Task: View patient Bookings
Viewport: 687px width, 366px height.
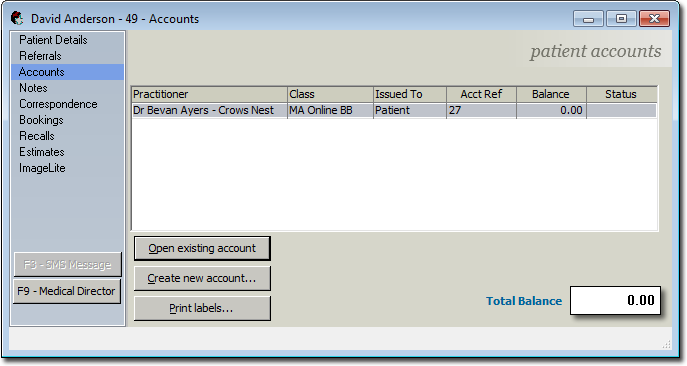Action: 41,120
